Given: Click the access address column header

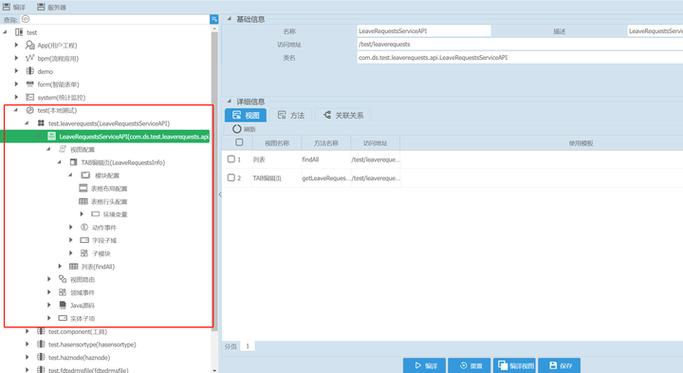Looking at the screenshot, I should pyautogui.click(x=375, y=142).
